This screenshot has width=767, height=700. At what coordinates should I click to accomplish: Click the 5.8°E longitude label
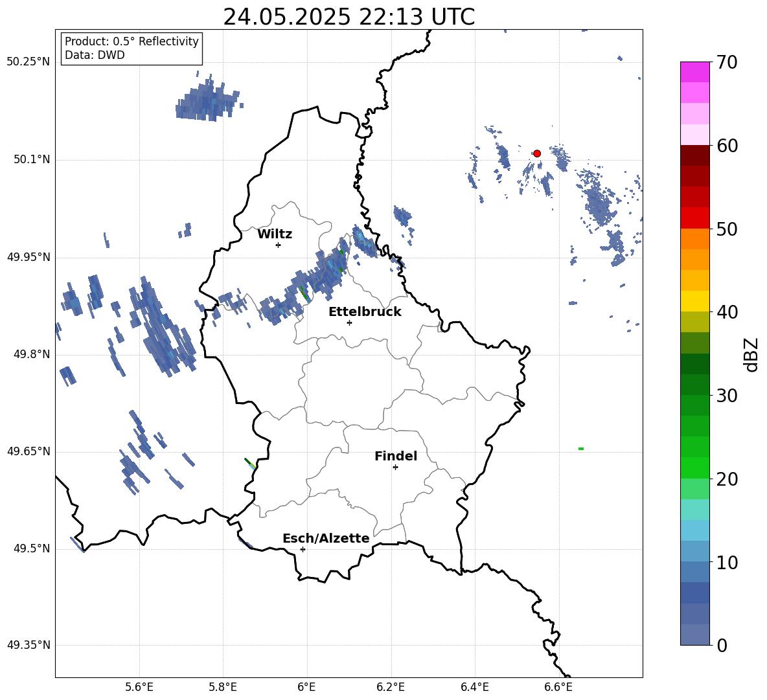223,687
